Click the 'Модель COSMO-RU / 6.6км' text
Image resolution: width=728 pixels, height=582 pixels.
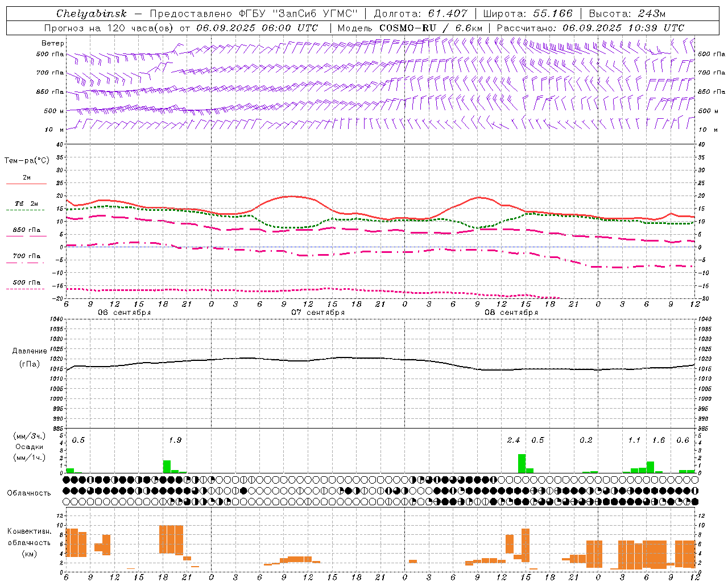410,28
